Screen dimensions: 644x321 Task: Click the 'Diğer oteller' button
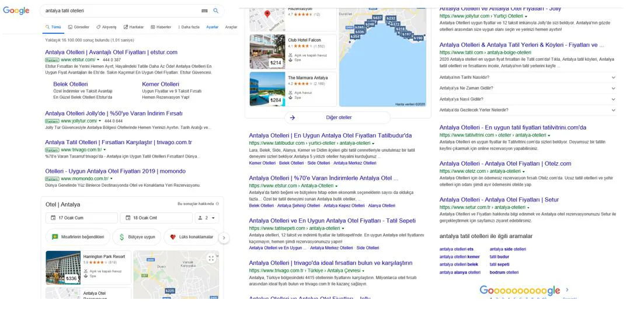pos(337,117)
